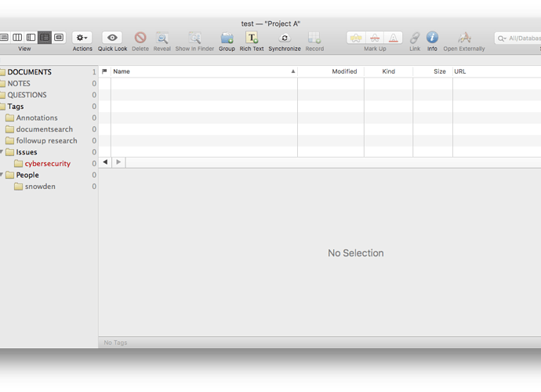The width and height of the screenshot is (541, 392).
Task: Switch to the last view mode button
Action: 59,38
